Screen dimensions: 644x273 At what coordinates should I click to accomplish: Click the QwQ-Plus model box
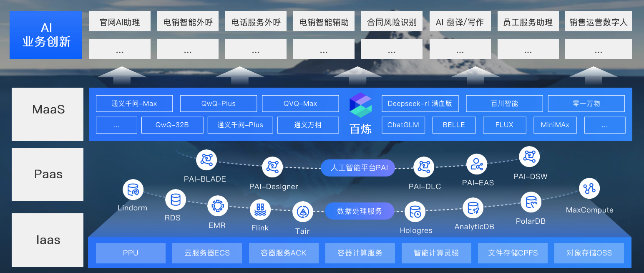(219, 104)
